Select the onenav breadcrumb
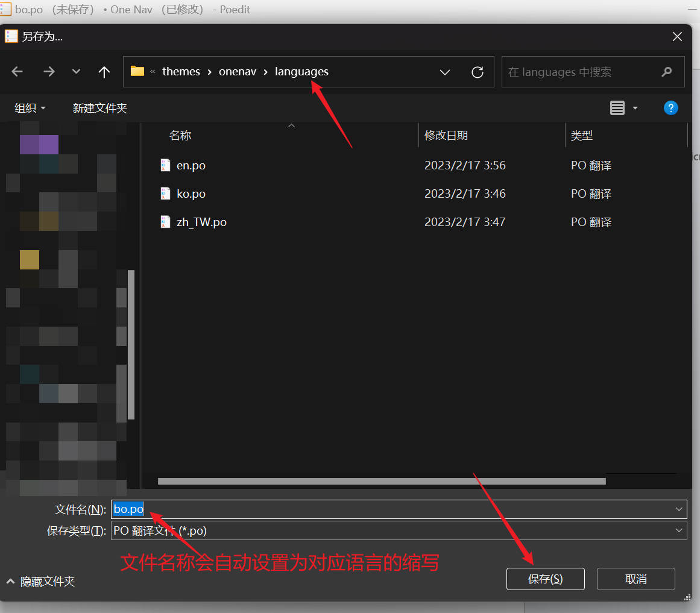Screen dimensions: 700x613 click(x=238, y=71)
